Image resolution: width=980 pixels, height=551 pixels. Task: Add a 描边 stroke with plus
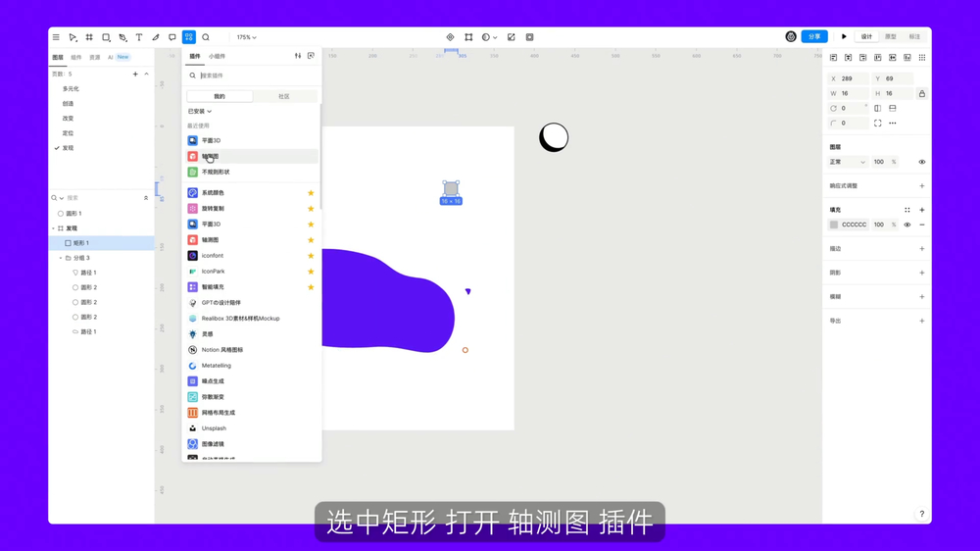[x=922, y=249]
